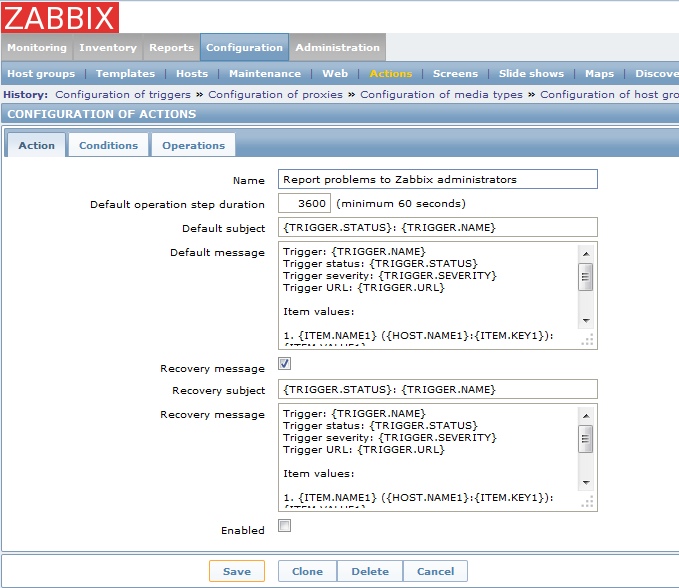
Task: Click the "CONFIGURATION OF ACTIONS" header text
Action: (x=102, y=114)
